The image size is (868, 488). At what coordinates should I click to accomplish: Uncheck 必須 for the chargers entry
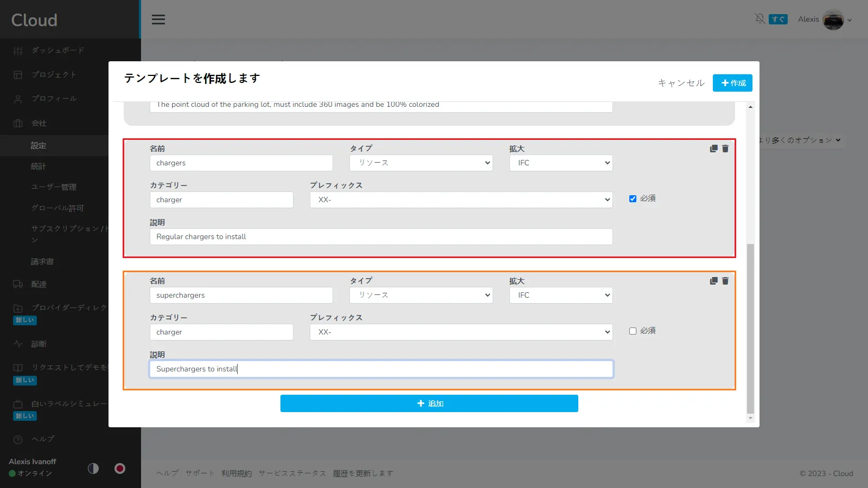[x=633, y=198]
